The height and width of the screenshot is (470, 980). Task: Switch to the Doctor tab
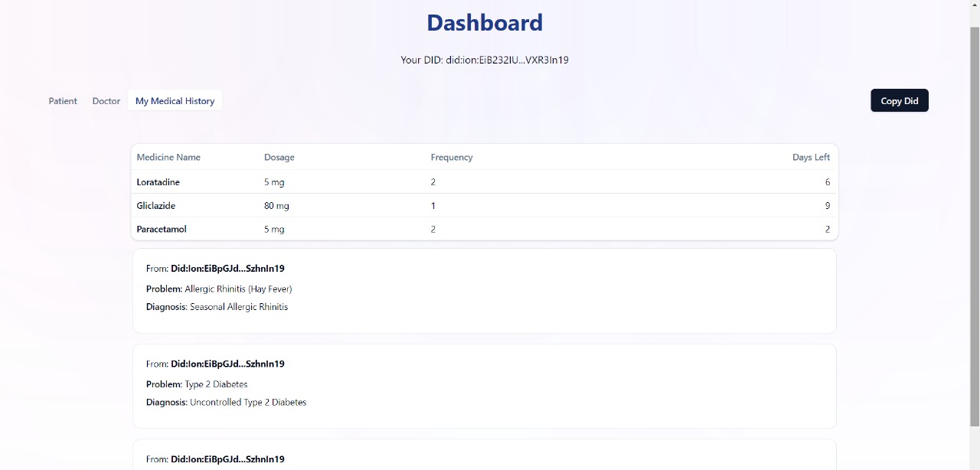coord(106,100)
